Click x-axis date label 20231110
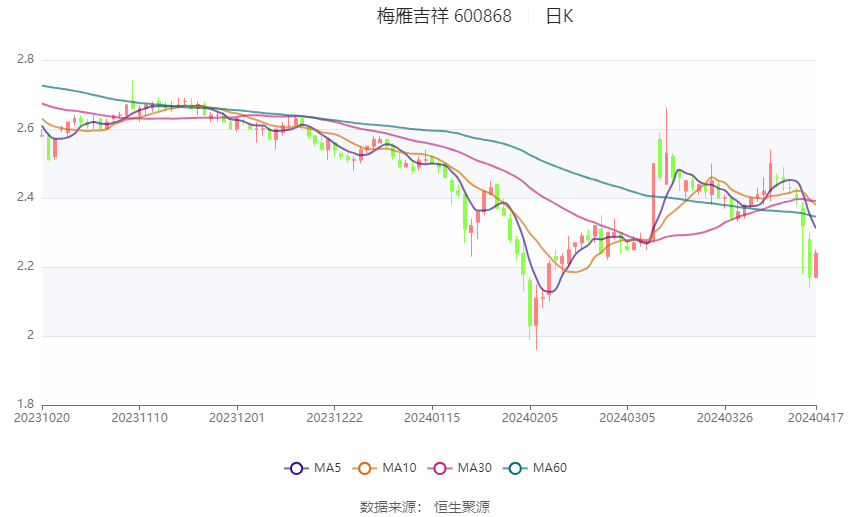The height and width of the screenshot is (517, 850). point(139,418)
